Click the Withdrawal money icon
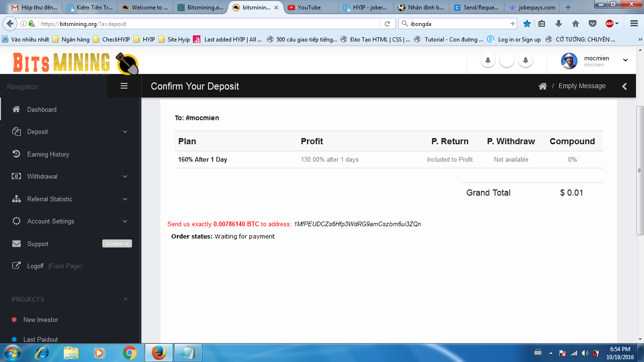Viewport: 644px width, 362px height. pyautogui.click(x=16, y=176)
